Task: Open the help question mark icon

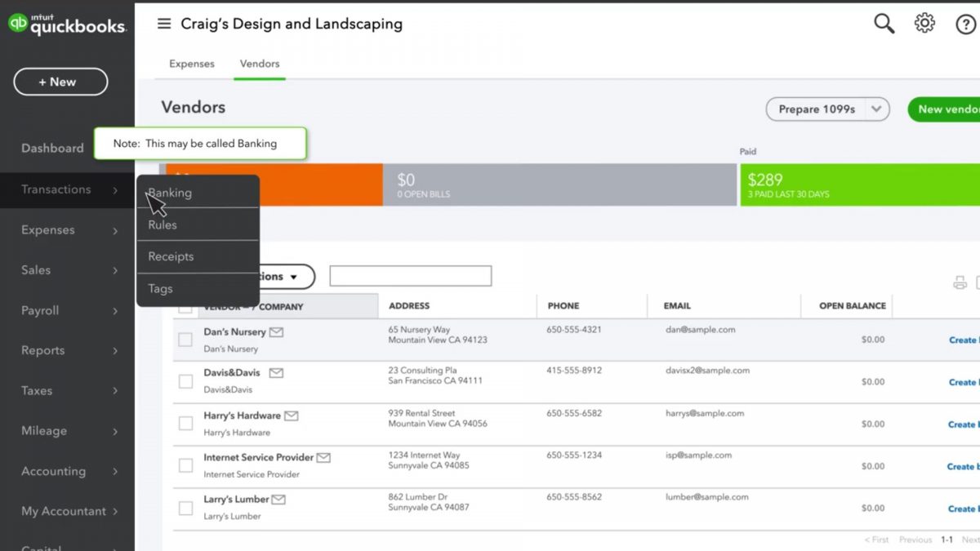Action: tap(966, 24)
